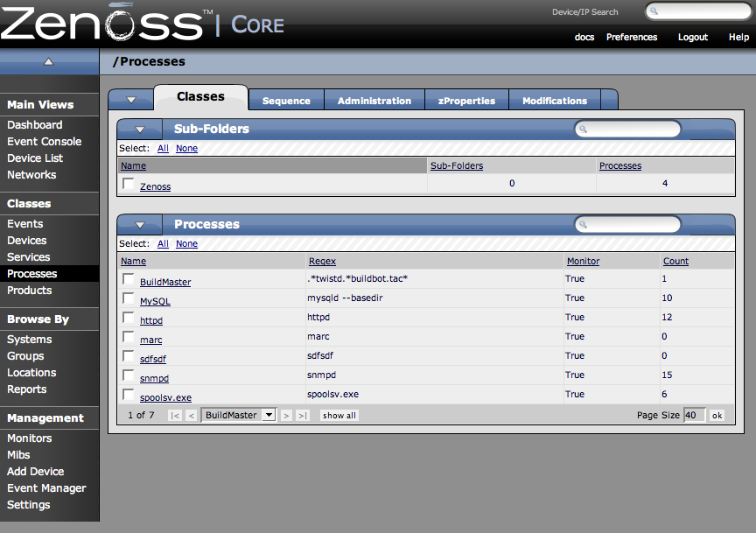Open the docs link in header
Viewport: 756px width, 533px height.
(584, 37)
